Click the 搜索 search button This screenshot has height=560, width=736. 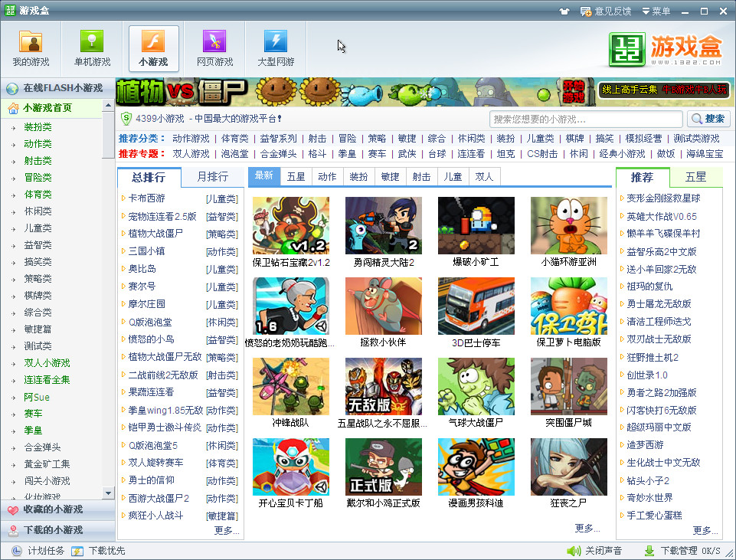(708, 119)
